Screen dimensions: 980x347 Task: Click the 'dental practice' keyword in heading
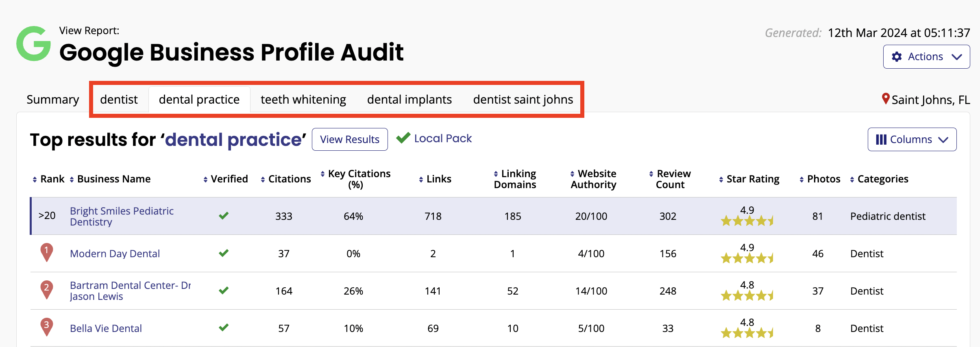(233, 140)
